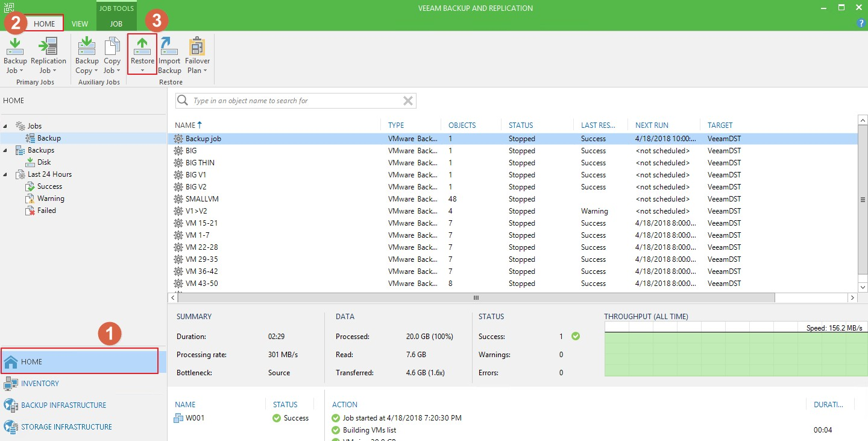Open help via the question mark icon

coord(861,23)
